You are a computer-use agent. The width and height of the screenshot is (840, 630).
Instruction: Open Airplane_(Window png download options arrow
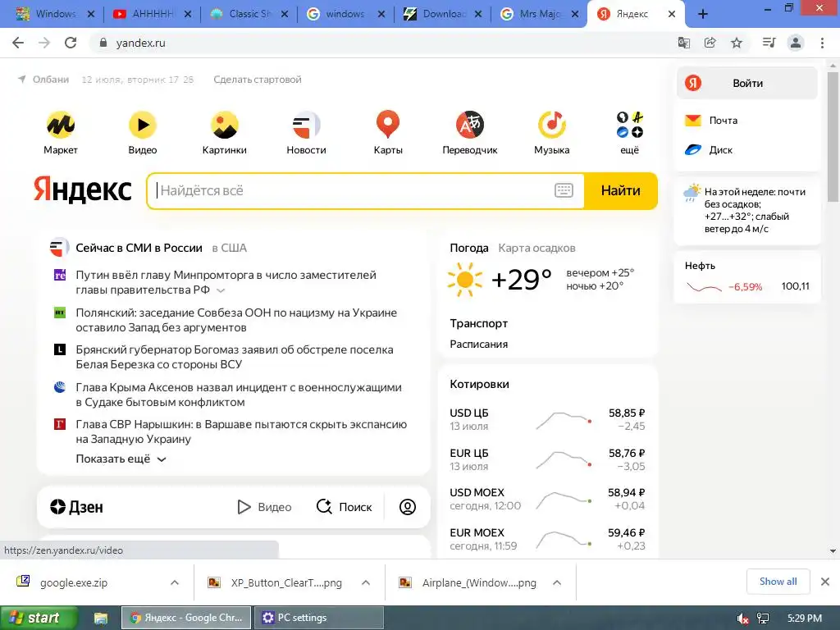[557, 583]
